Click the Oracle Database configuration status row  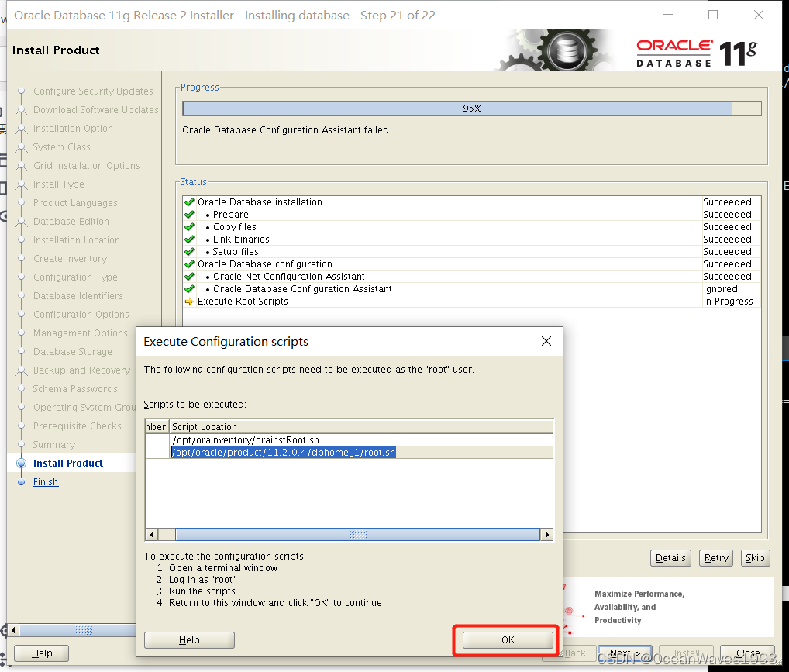point(471,264)
